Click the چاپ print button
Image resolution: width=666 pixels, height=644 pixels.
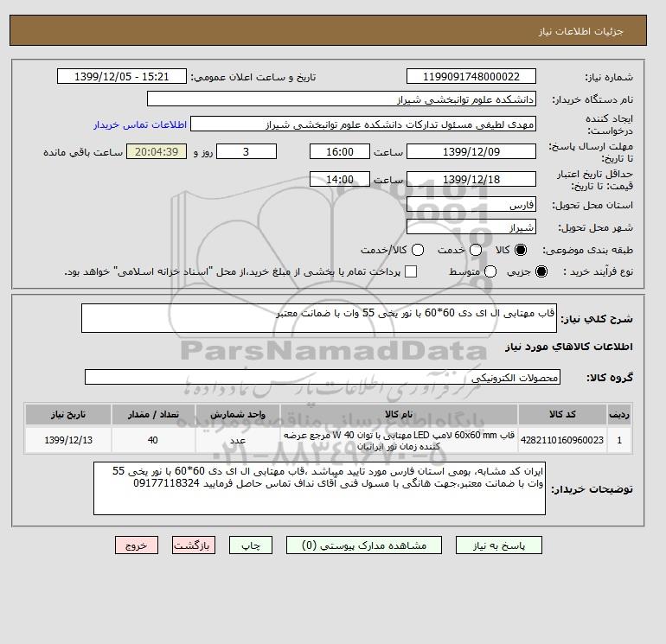pos(251,545)
